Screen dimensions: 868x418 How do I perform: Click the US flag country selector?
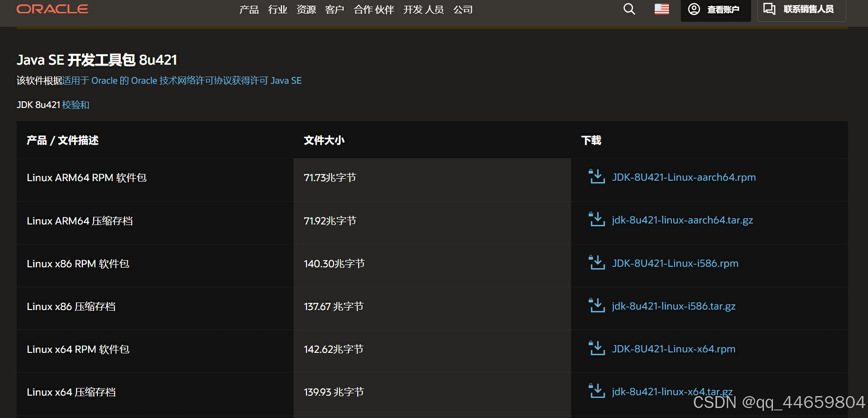click(x=661, y=9)
